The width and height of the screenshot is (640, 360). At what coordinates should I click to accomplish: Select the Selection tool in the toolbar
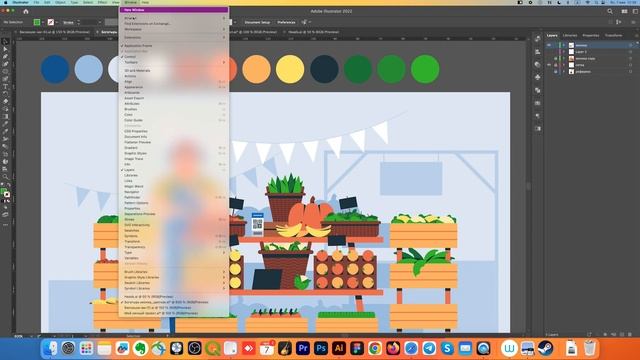click(5, 42)
